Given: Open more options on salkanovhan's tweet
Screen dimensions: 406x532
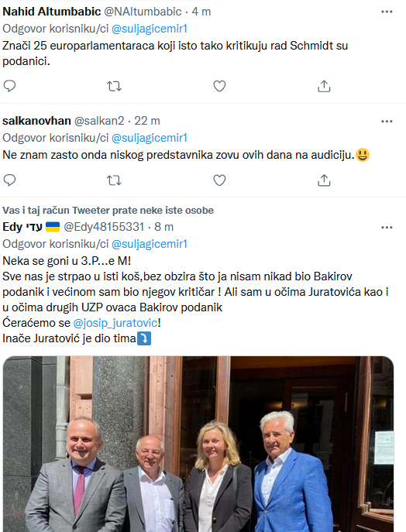Looking at the screenshot, I should click(x=387, y=121).
